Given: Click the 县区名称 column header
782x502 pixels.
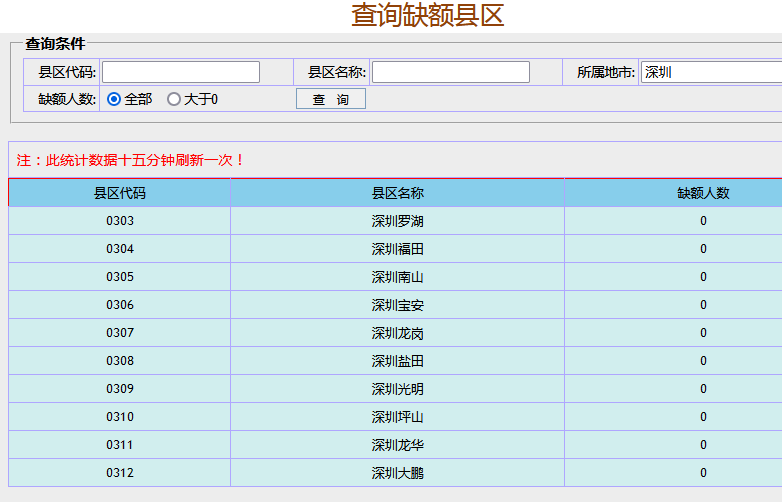Looking at the screenshot, I should [x=397, y=193].
